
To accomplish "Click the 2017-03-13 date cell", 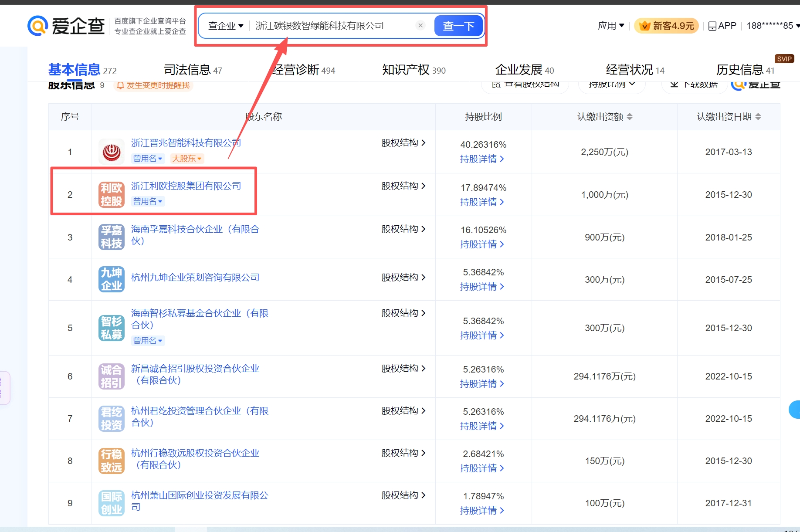I will pyautogui.click(x=729, y=152).
